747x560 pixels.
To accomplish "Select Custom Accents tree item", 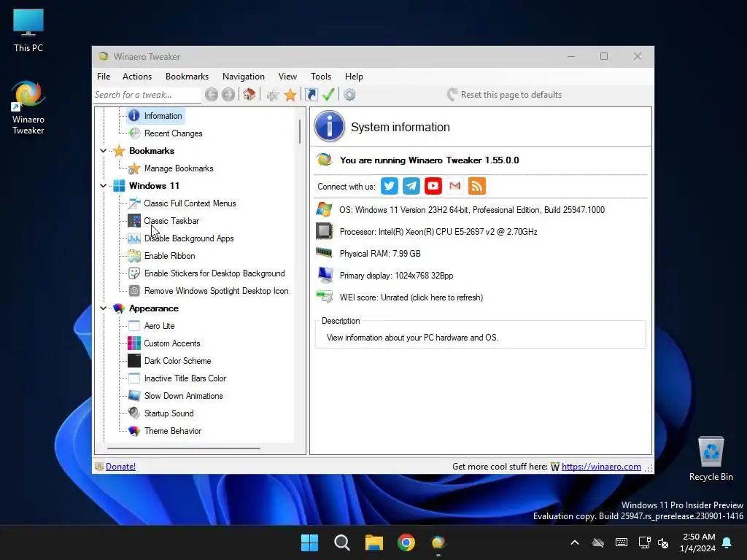I will pos(172,344).
